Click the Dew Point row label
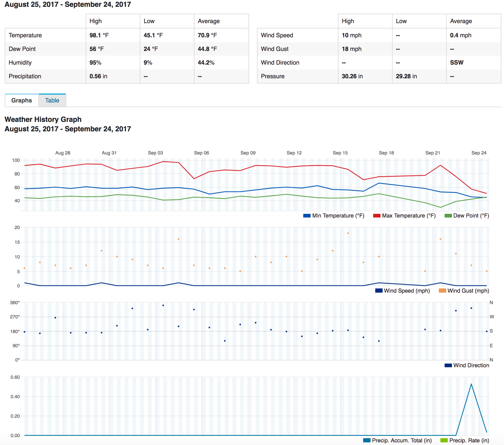This screenshot has height=445, width=504. (22, 49)
